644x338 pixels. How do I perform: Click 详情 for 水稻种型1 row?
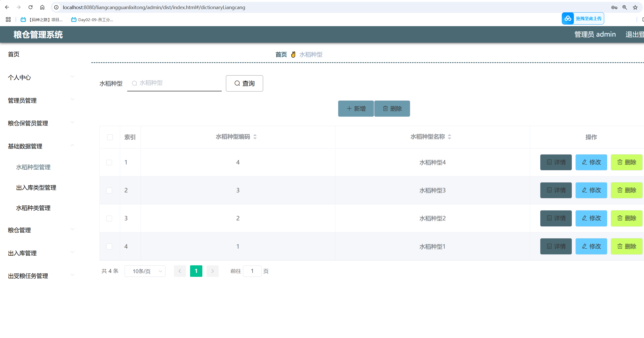click(556, 246)
